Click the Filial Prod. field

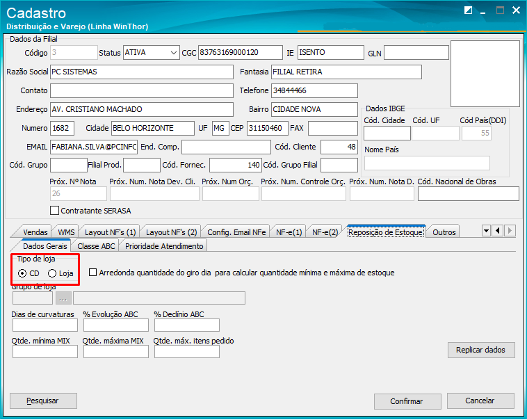[142, 165]
